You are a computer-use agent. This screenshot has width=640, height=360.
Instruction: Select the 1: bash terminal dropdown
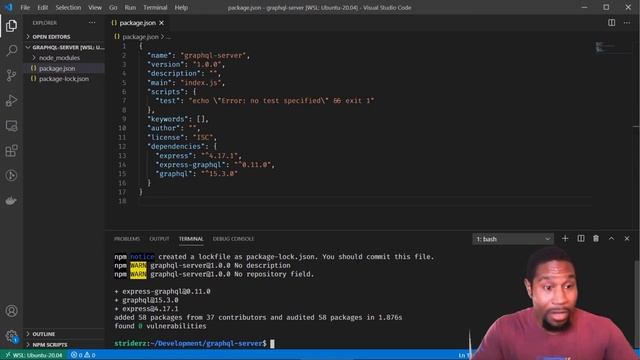tap(513, 239)
